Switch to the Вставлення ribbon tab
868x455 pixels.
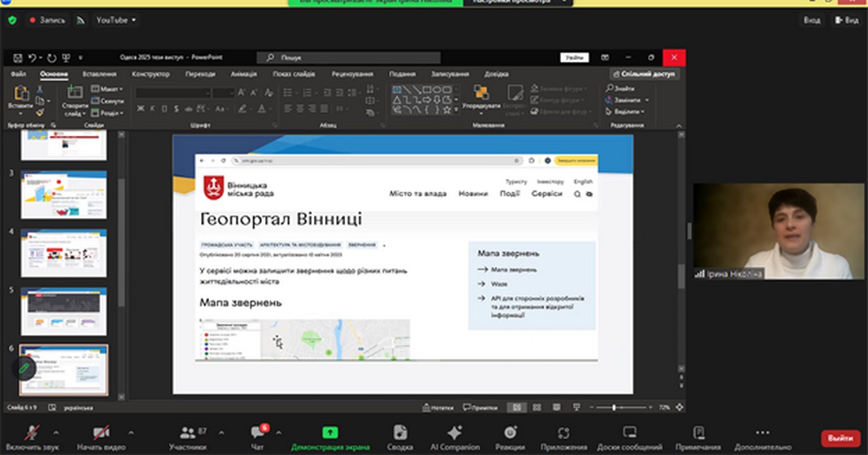99,74
